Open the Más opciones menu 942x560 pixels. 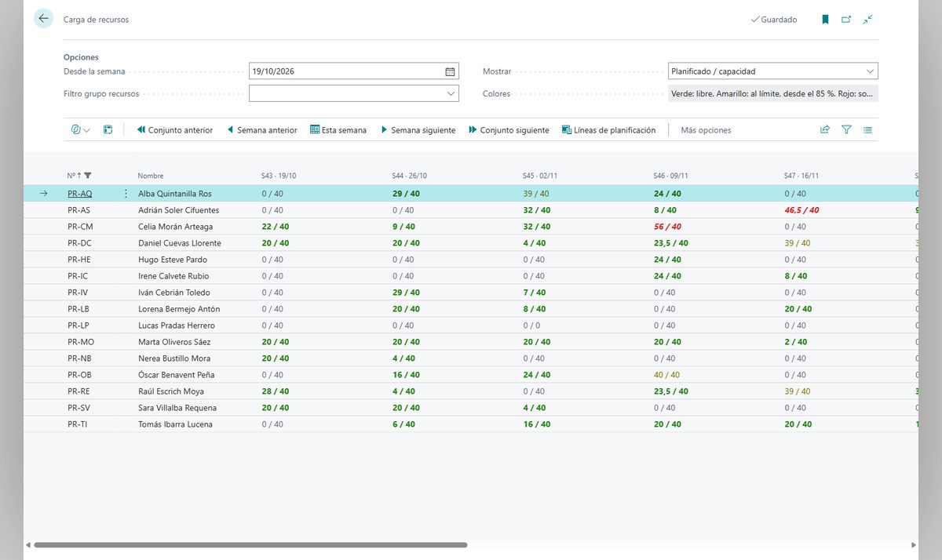pos(706,130)
